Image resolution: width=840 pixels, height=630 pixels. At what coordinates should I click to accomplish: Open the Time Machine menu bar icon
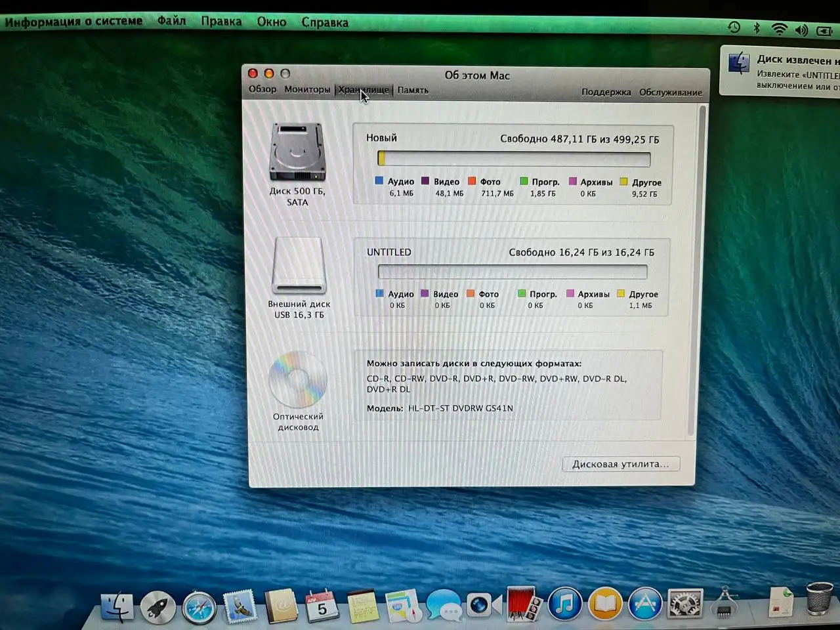coord(734,28)
